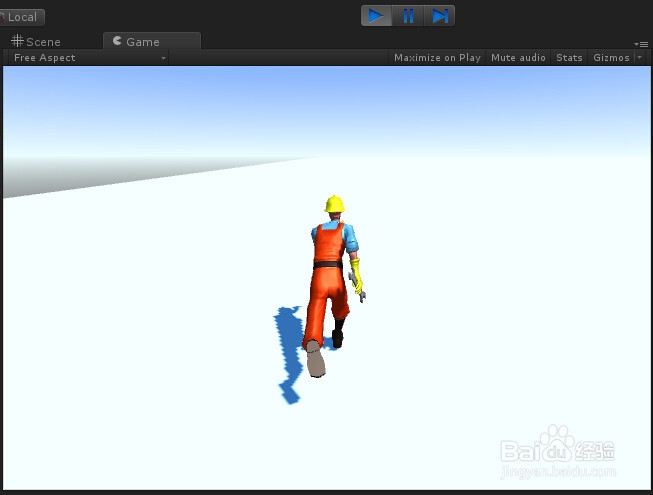Open the panel options menu icon
The height and width of the screenshot is (495, 653).
tap(641, 44)
